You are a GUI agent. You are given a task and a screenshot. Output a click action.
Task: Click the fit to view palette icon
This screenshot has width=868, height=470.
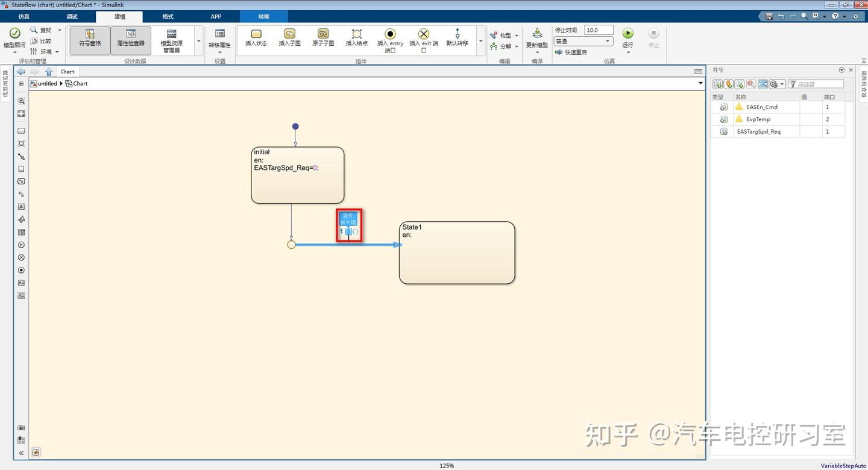(x=21, y=113)
